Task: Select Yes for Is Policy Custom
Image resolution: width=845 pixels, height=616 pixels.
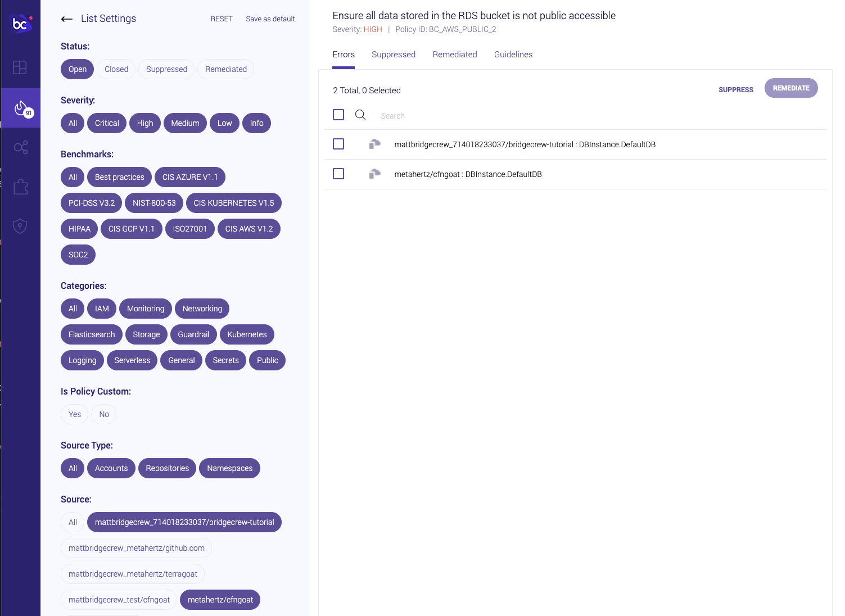Action: click(75, 414)
